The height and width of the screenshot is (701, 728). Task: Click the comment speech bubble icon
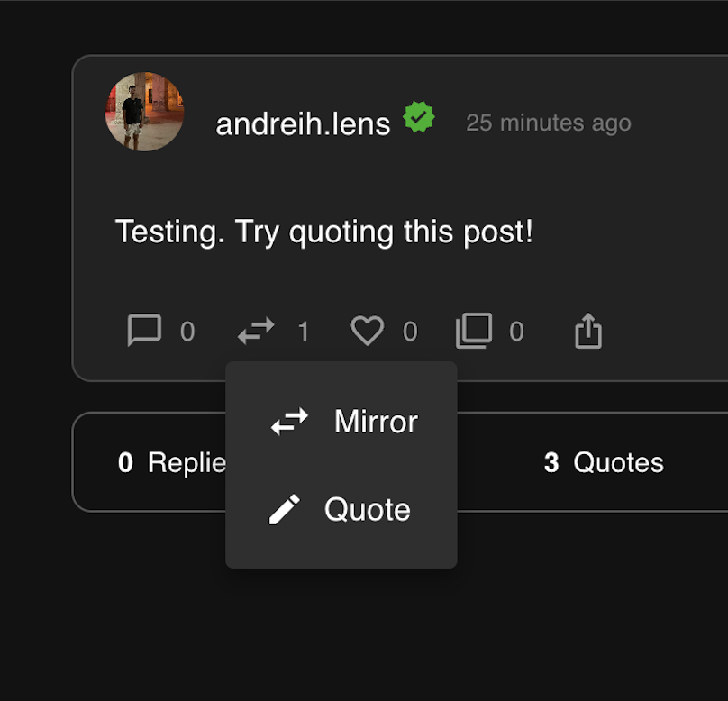coord(144,330)
